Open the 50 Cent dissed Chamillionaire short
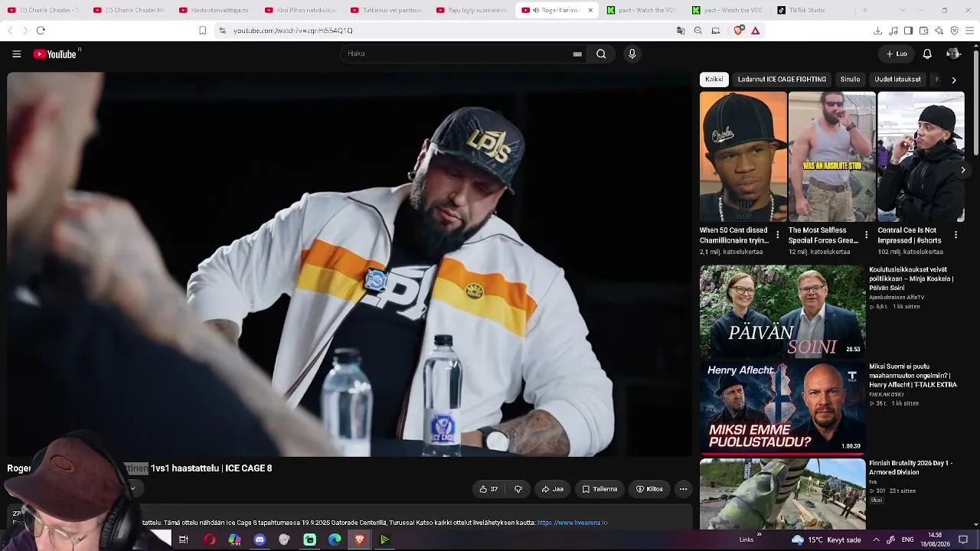The height and width of the screenshot is (551, 980). 743,157
